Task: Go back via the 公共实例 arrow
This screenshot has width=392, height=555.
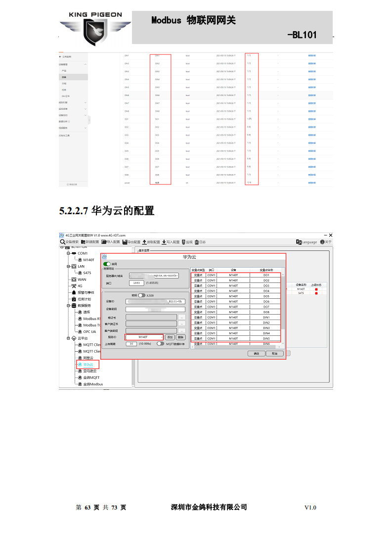Action: coord(60,56)
